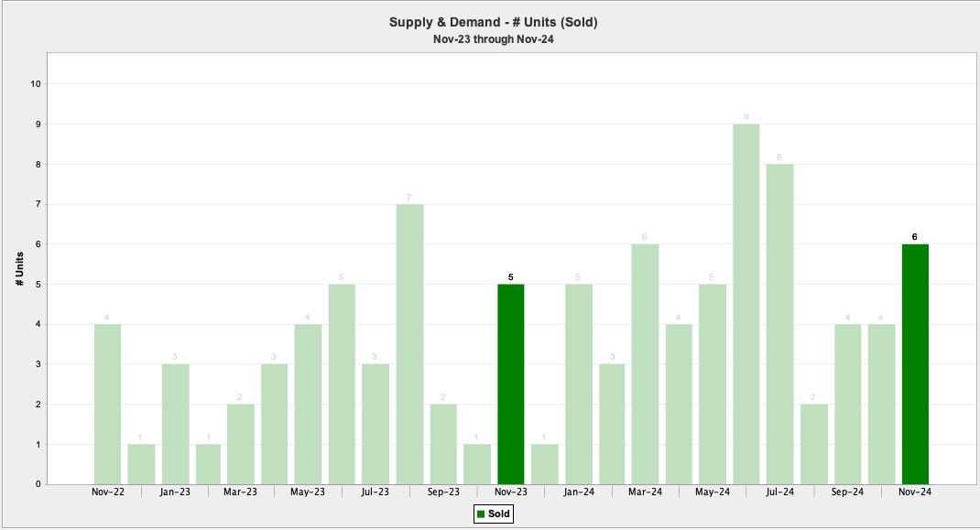
Task: Select the Mar-23 bar with value 2
Action: coord(242,444)
